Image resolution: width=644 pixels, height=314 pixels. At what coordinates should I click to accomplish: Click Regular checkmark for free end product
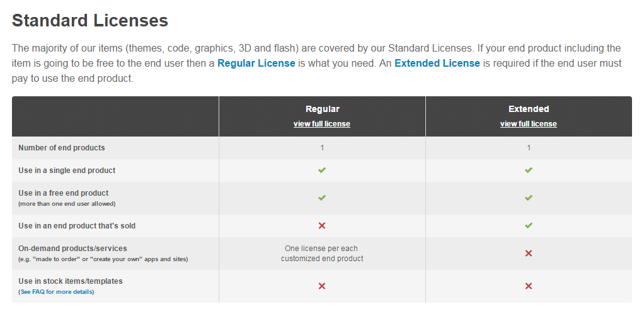point(322,198)
